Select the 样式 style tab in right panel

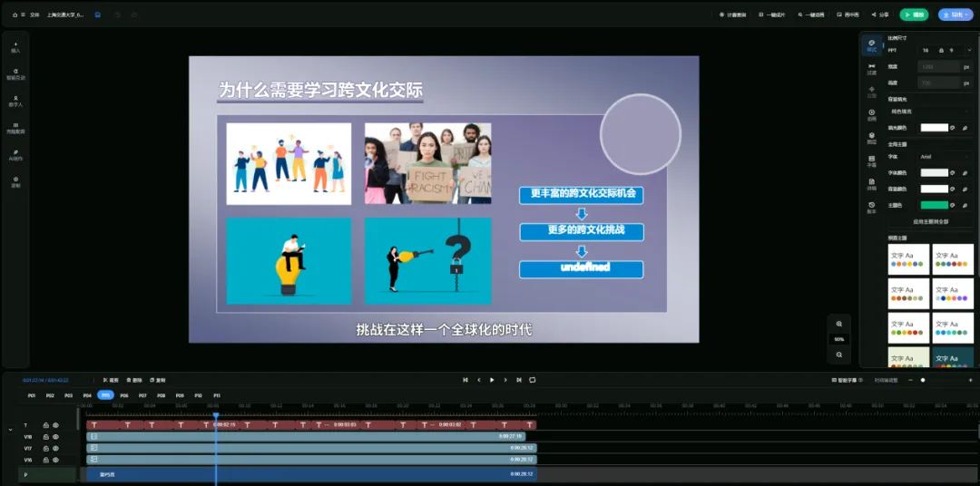click(871, 45)
